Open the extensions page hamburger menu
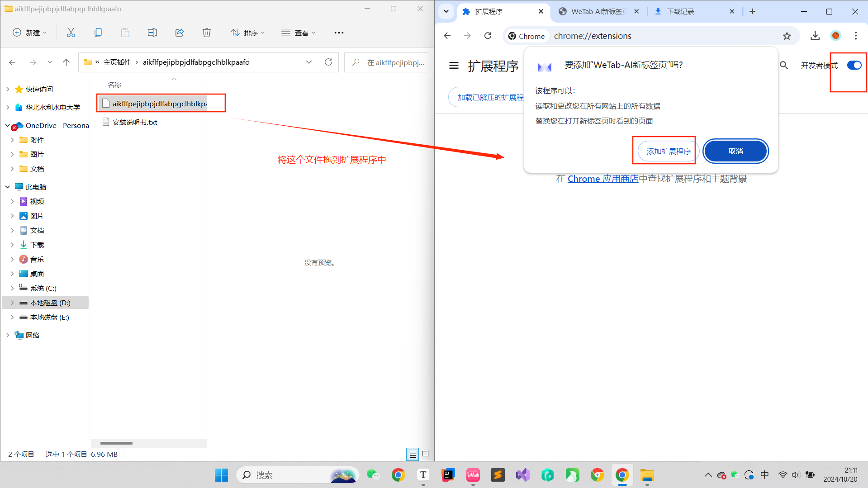The width and height of the screenshot is (868, 488). click(x=454, y=66)
